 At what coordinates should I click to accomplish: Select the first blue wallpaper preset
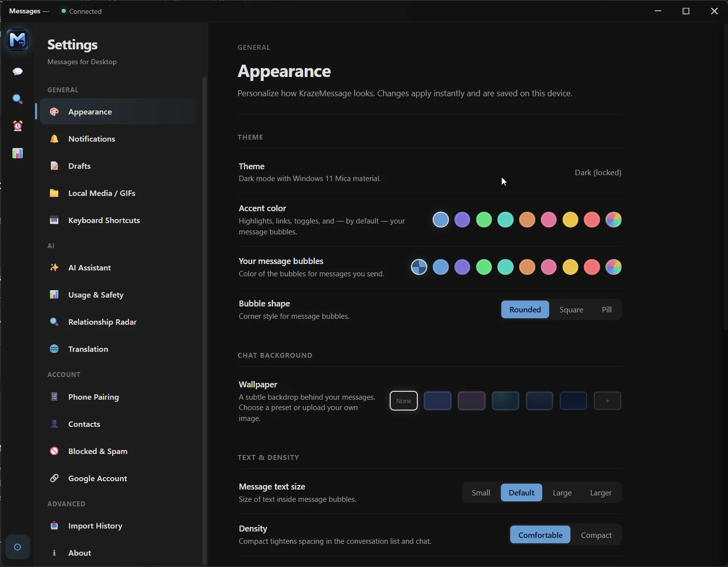pos(438,401)
